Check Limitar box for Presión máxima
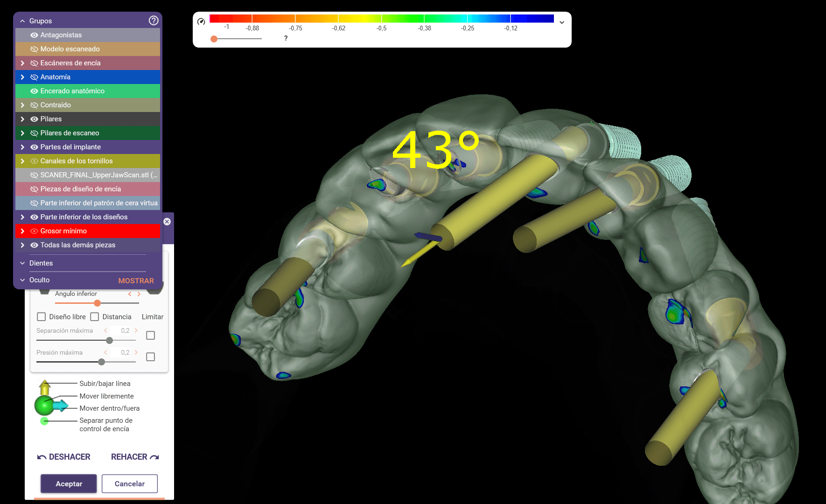 pos(150,357)
